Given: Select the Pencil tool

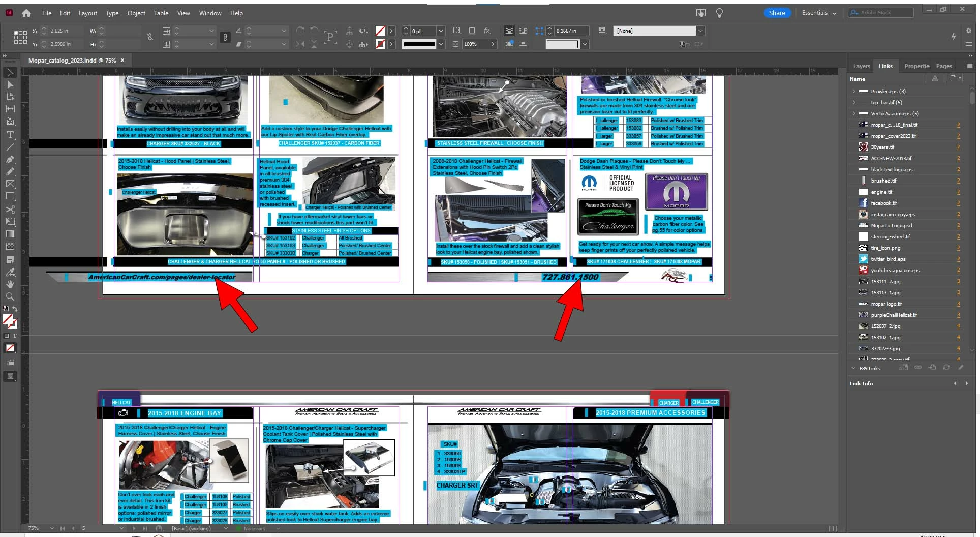Looking at the screenshot, I should click(x=10, y=171).
